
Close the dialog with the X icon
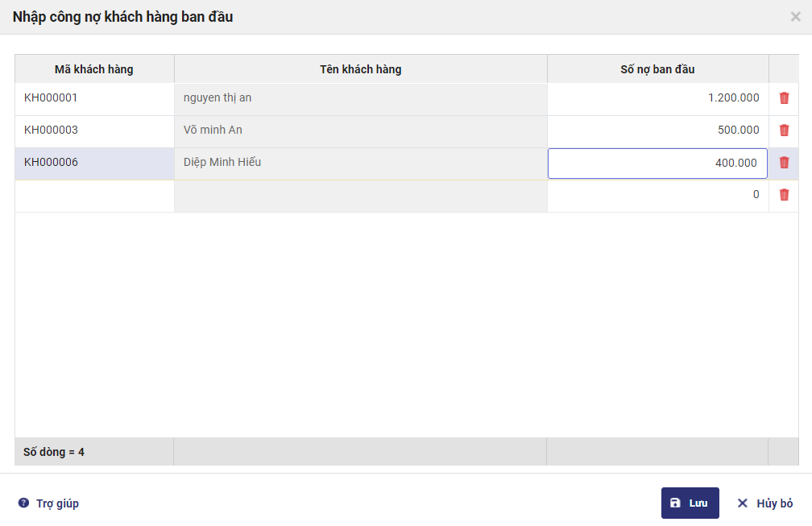796,16
